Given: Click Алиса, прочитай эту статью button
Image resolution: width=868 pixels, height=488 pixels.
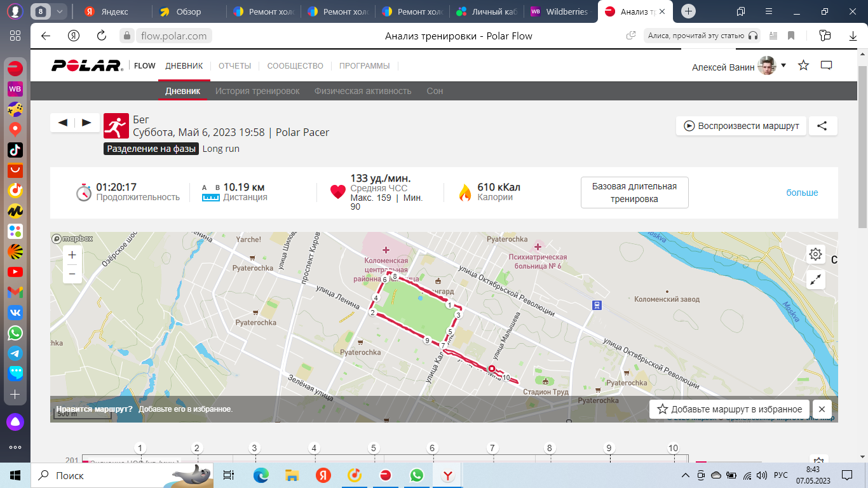Looking at the screenshot, I should 702,36.
